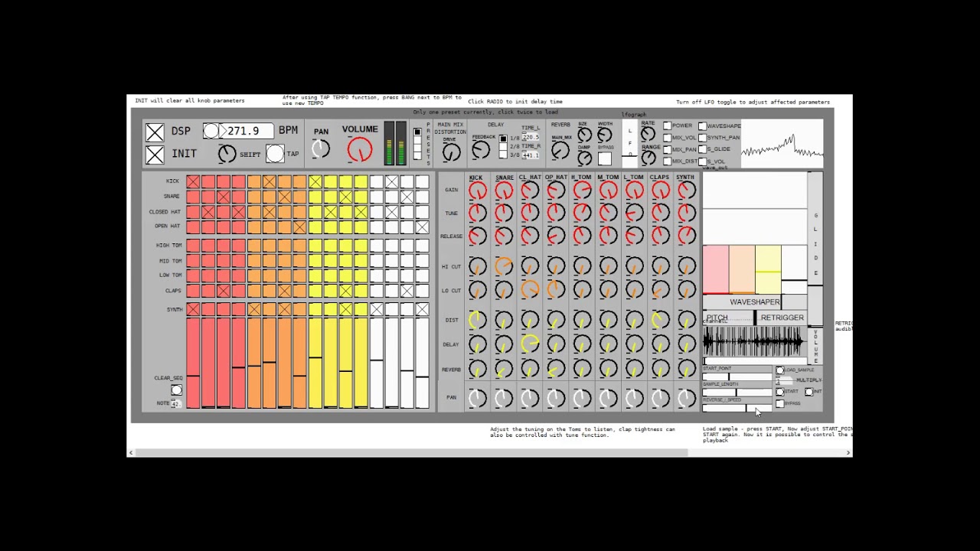
Task: Adjust the LFO RANGE knob
Action: tap(648, 158)
